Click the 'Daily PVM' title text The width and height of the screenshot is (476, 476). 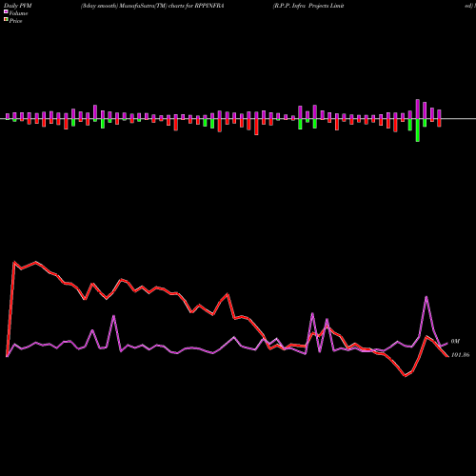click(18, 6)
